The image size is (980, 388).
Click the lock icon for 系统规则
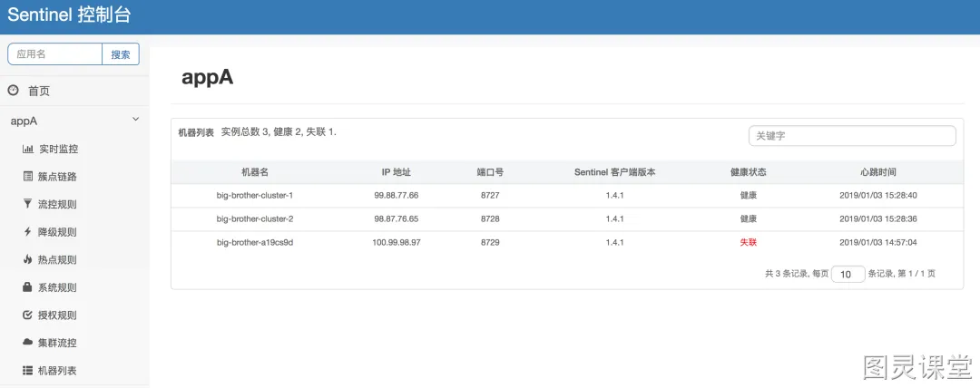[x=27, y=286]
